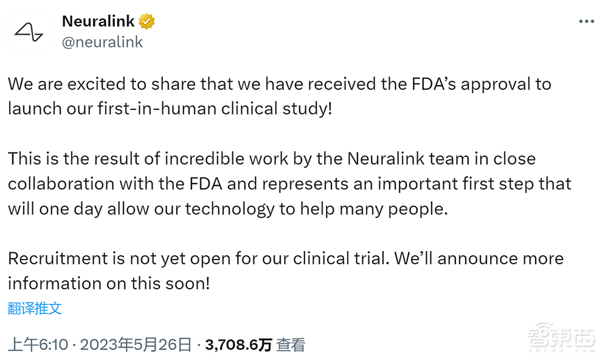This screenshot has height=364, width=608.
Task: Click the @neuralink username handle
Action: 102,42
